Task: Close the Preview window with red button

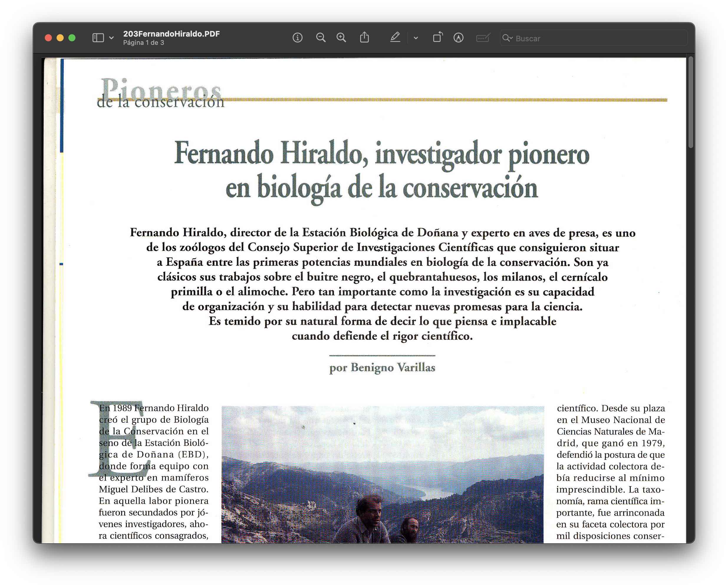Action: pyautogui.click(x=48, y=38)
